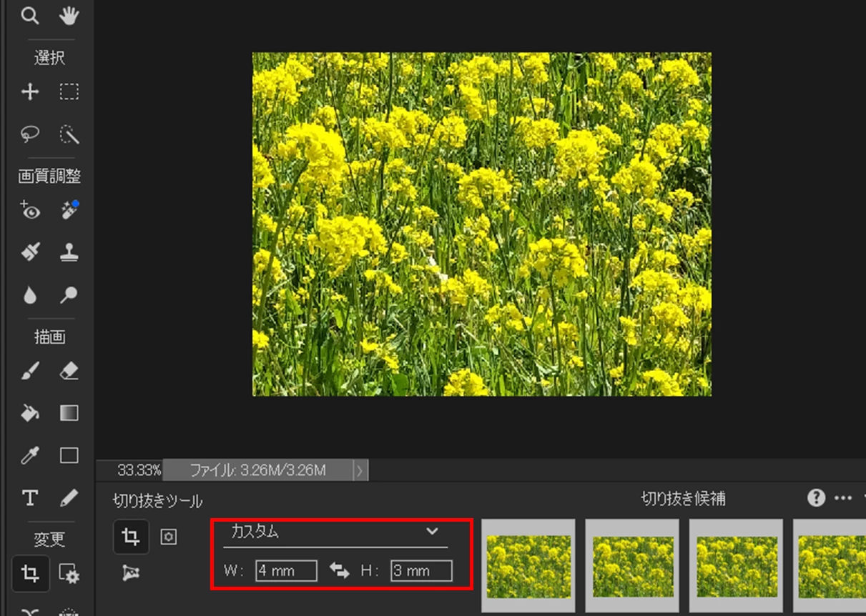This screenshot has height=616, width=866.
Task: Select the Sponge tool
Action: click(69, 294)
